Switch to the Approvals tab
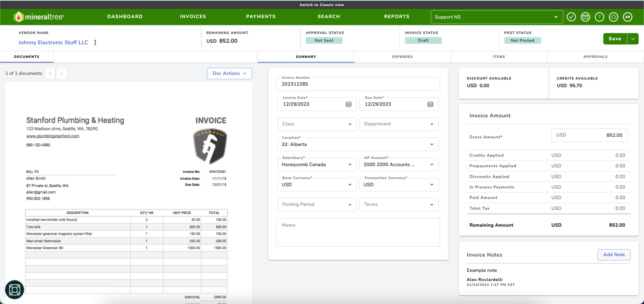 [595, 57]
